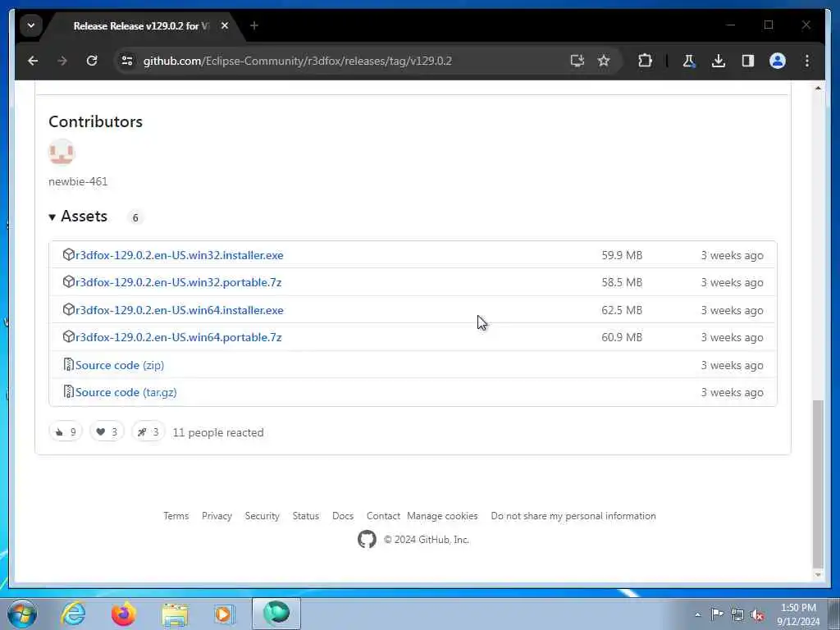Open newbie-461 contributor avatar
This screenshot has width=840, height=630.
(62, 152)
